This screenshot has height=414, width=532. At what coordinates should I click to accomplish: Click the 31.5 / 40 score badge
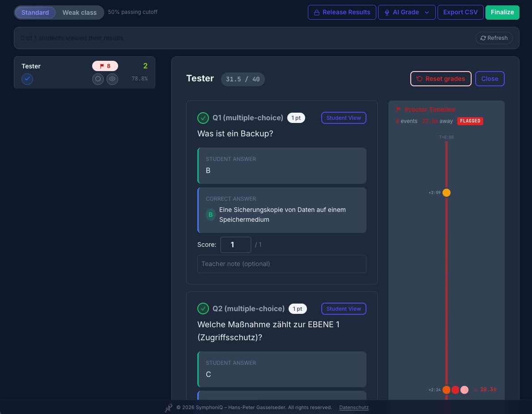click(243, 79)
